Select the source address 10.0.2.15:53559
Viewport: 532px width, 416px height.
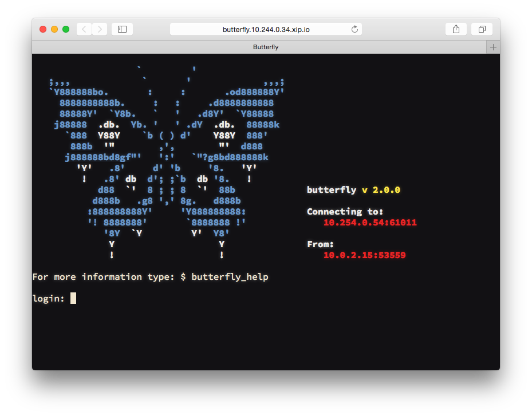(365, 255)
